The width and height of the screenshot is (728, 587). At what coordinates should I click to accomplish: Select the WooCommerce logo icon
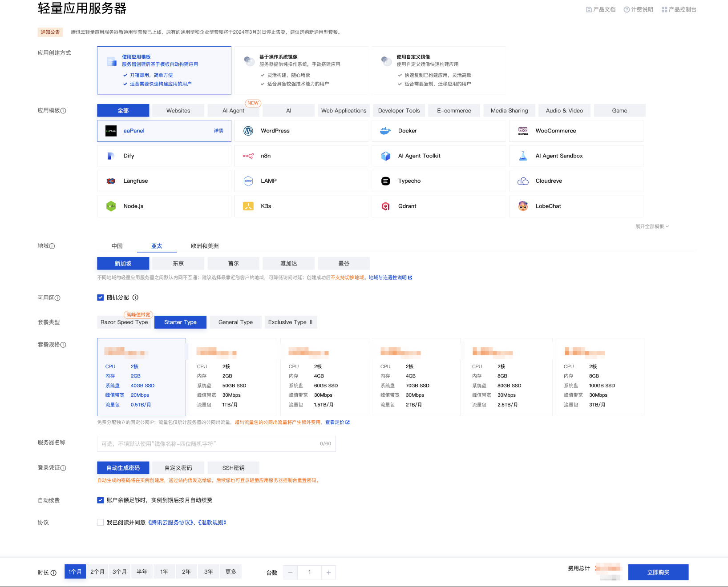click(523, 131)
